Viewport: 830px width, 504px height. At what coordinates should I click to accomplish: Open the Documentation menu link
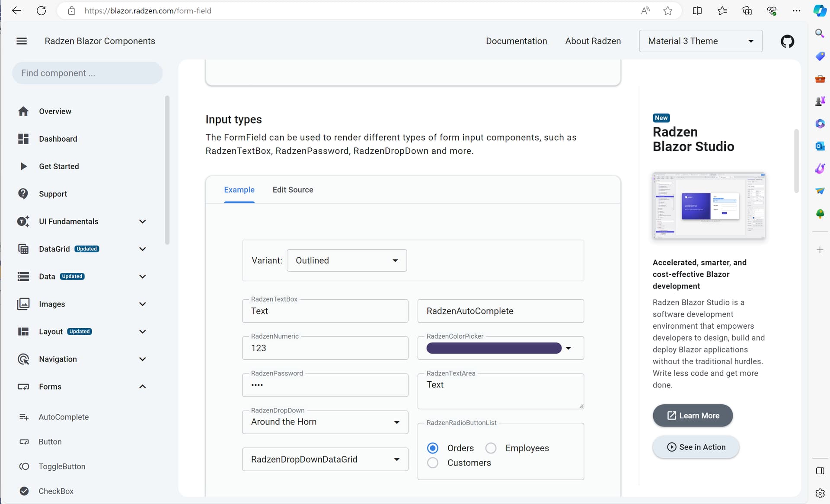(x=516, y=41)
